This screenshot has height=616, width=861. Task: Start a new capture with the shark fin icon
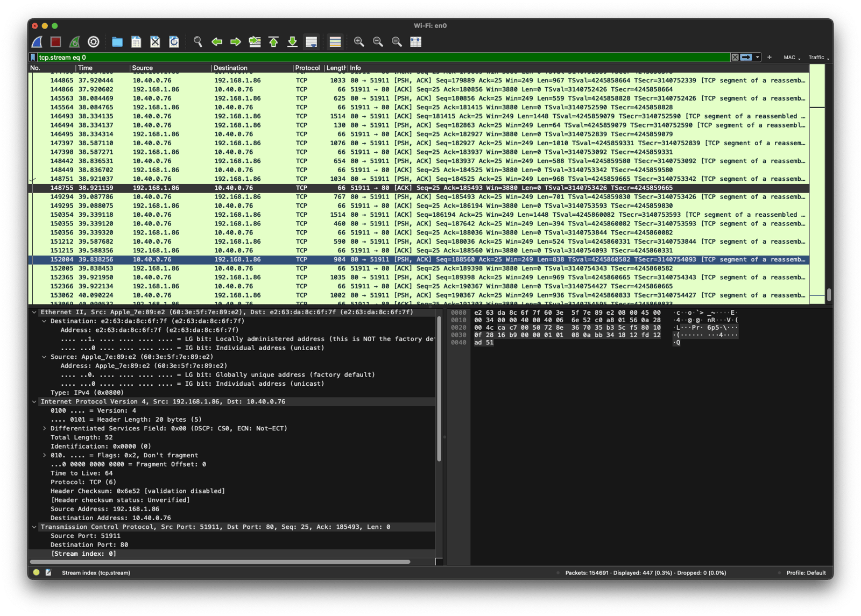37,41
